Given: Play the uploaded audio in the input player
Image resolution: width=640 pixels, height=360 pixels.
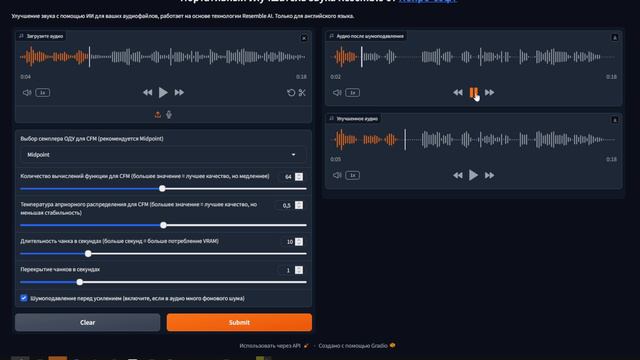Looking at the screenshot, I should tap(163, 93).
